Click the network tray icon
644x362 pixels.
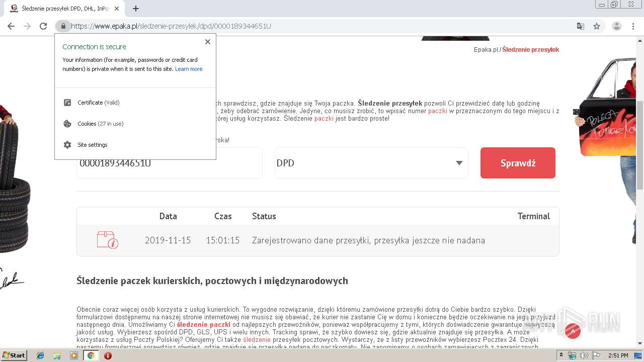tap(572, 355)
